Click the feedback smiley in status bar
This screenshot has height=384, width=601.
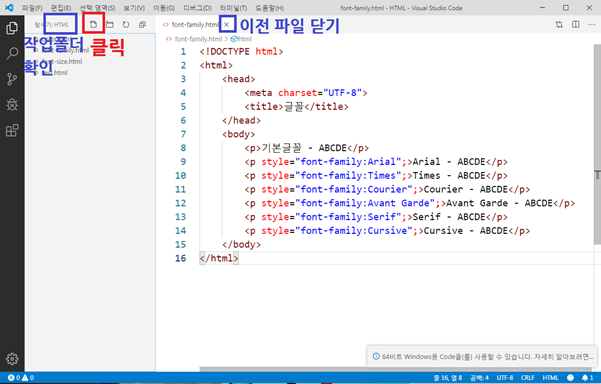[570, 377]
